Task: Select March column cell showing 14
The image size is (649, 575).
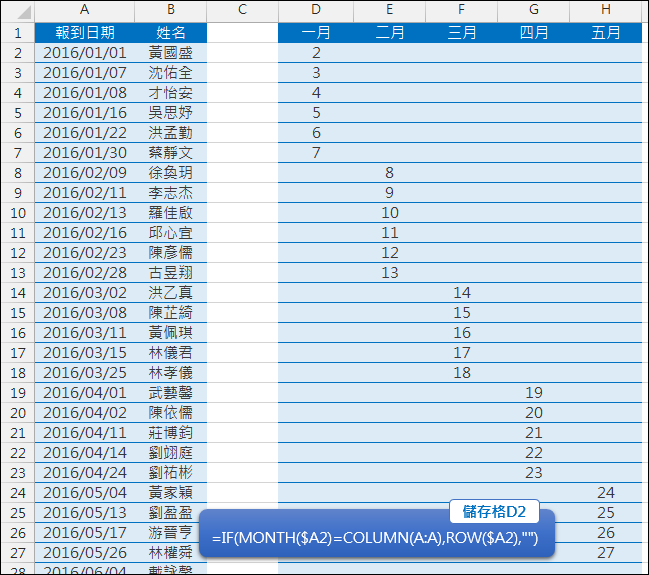Action: (462, 293)
